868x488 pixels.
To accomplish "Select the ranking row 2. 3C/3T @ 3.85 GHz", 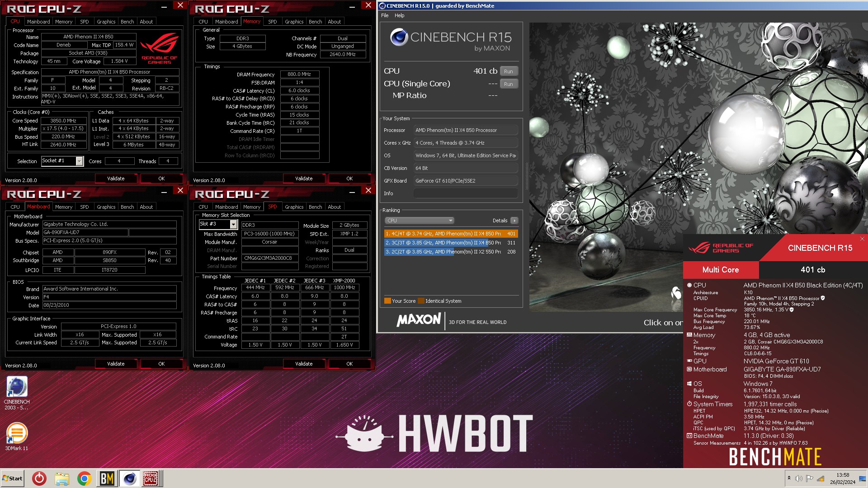I will 451,243.
